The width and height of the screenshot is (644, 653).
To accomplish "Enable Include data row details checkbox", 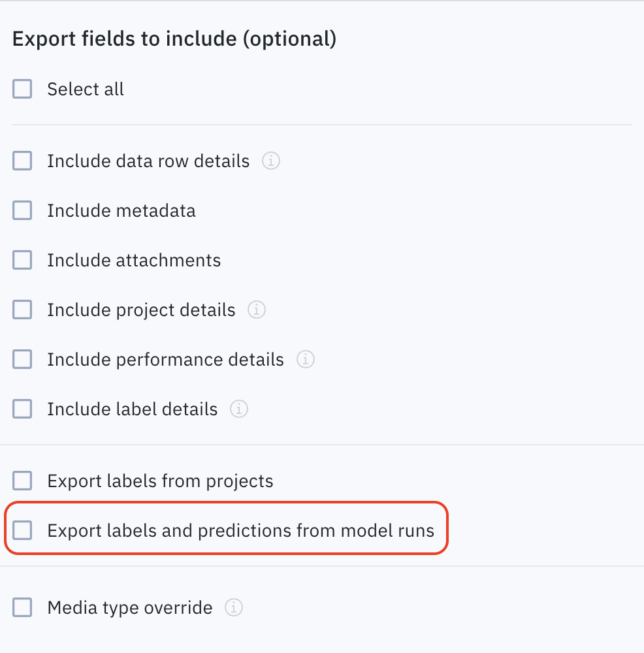I will (x=22, y=161).
